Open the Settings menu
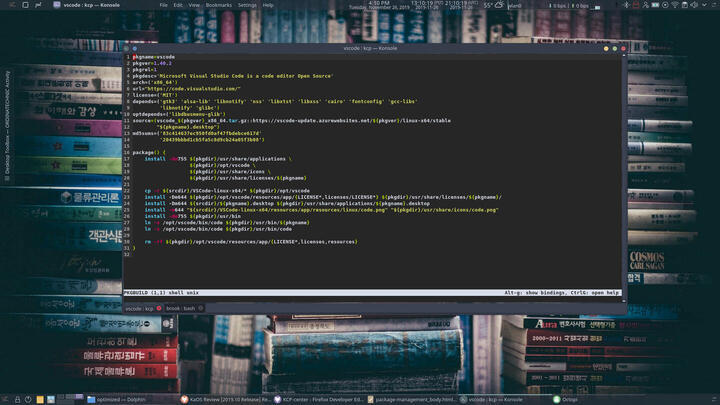Viewport: 720px width, 405px height. (x=247, y=5)
